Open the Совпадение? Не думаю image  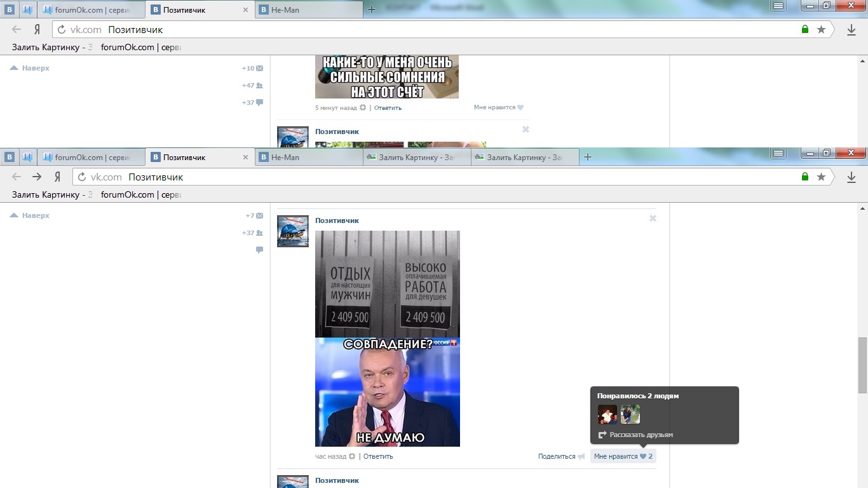coord(388,392)
